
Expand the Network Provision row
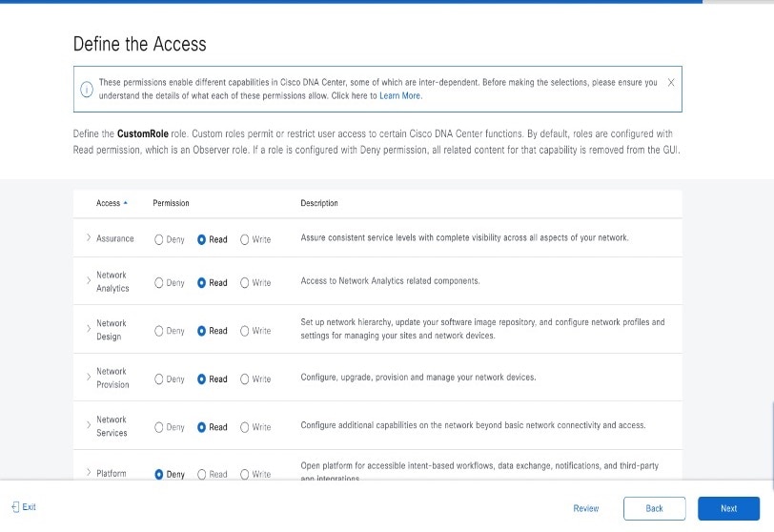[x=89, y=377]
